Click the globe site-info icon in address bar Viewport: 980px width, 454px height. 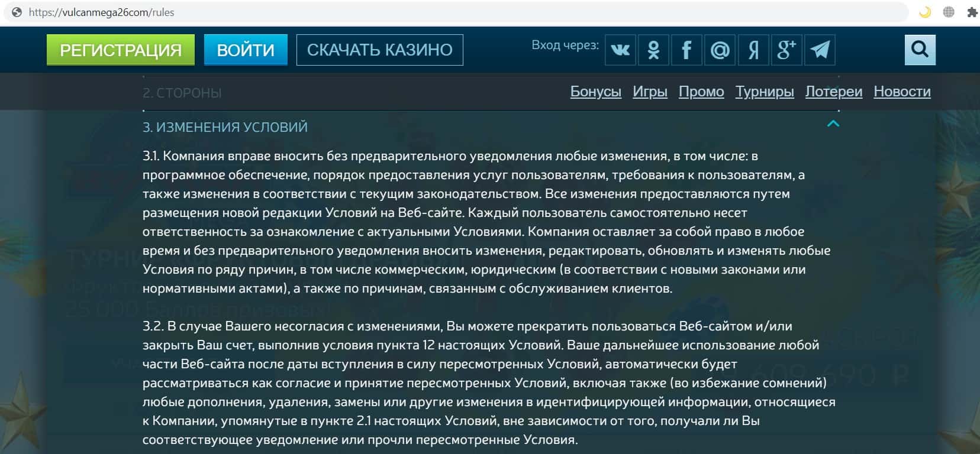[17, 12]
